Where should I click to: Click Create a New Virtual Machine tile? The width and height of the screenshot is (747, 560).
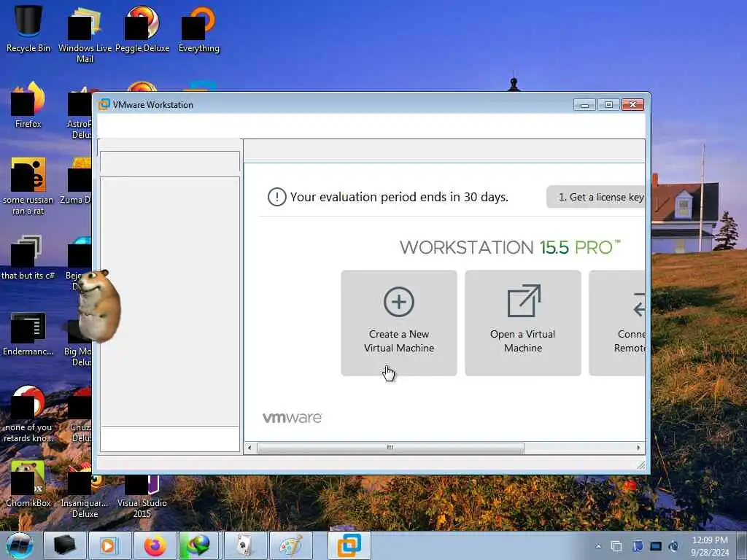[399, 323]
